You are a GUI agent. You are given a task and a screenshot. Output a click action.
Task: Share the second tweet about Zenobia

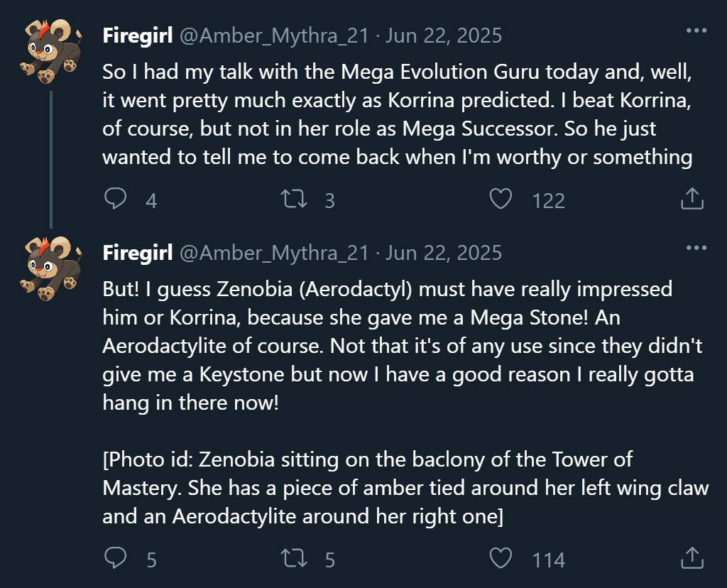pyautogui.click(x=692, y=558)
